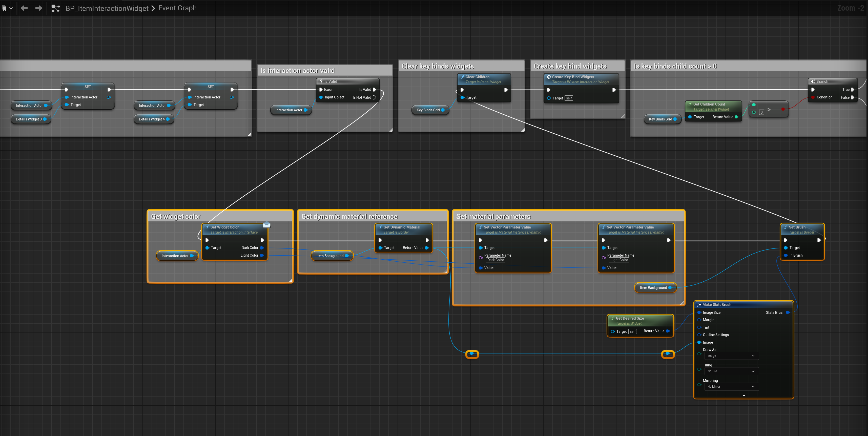The image size is (868, 436).
Task: Click the navigate forward arrow
Action: click(39, 8)
